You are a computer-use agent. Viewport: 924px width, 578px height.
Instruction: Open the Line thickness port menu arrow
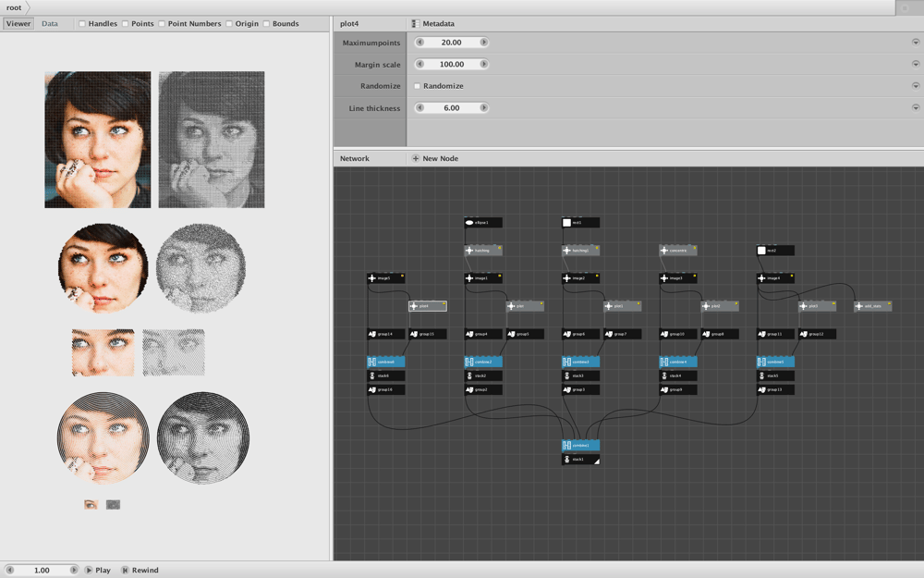(x=915, y=108)
